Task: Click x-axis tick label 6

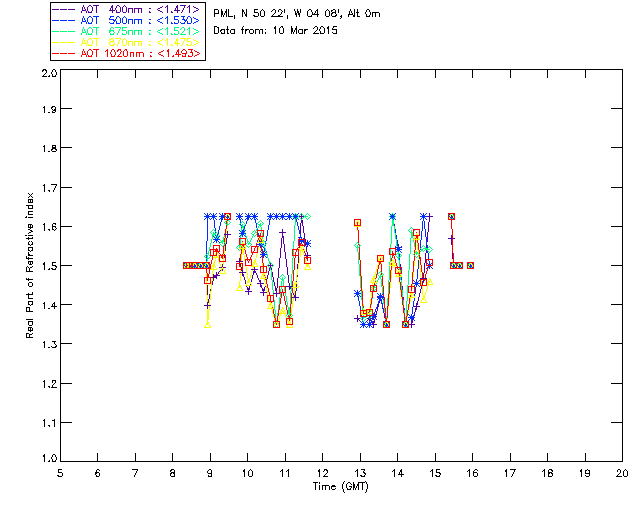Action: pyautogui.click(x=98, y=473)
